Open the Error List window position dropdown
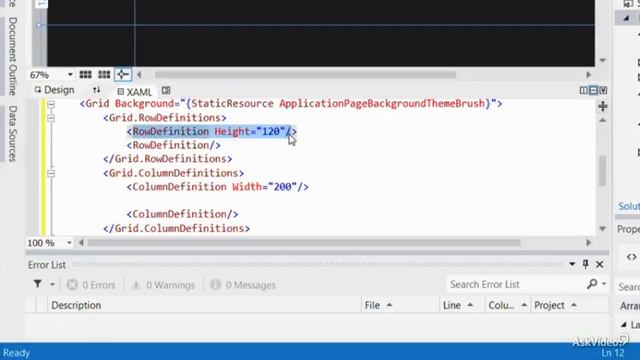This screenshot has height=360, width=640. [x=572, y=264]
